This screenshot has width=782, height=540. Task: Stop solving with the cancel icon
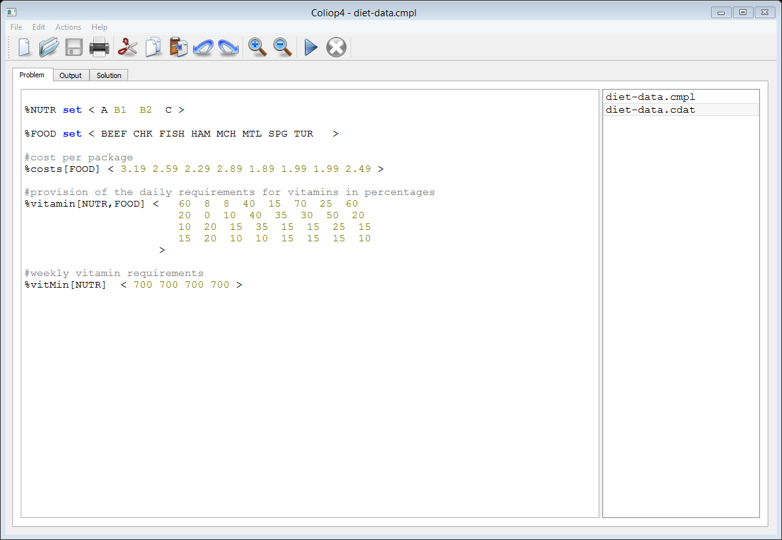(337, 47)
